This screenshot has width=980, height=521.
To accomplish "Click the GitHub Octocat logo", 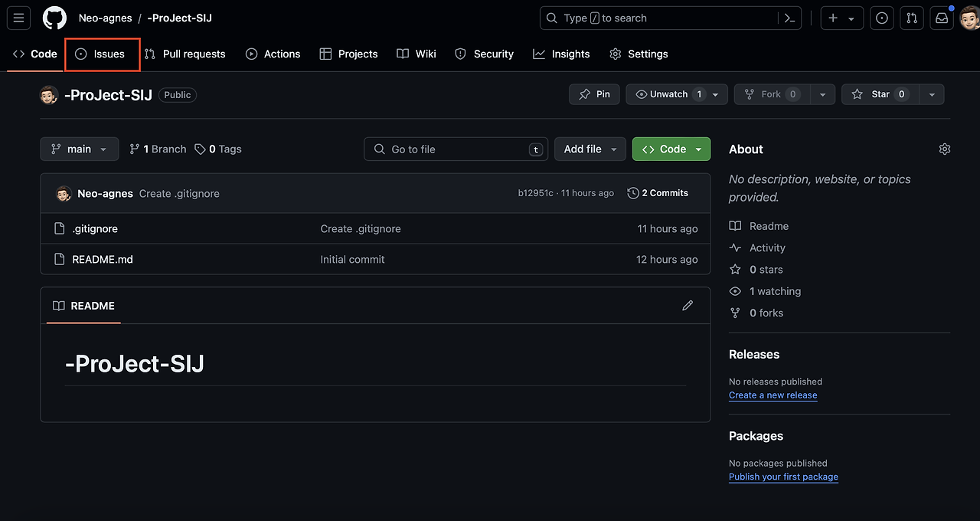I will [54, 18].
